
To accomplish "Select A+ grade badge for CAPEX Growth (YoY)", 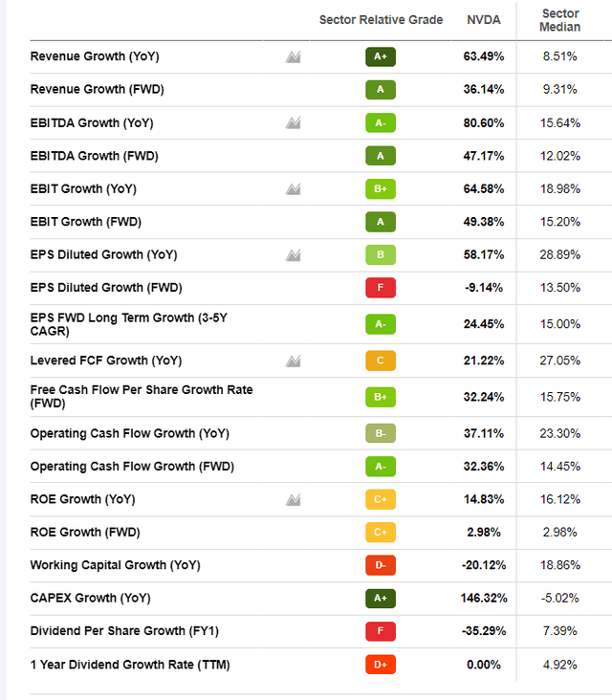I will [x=380, y=598].
